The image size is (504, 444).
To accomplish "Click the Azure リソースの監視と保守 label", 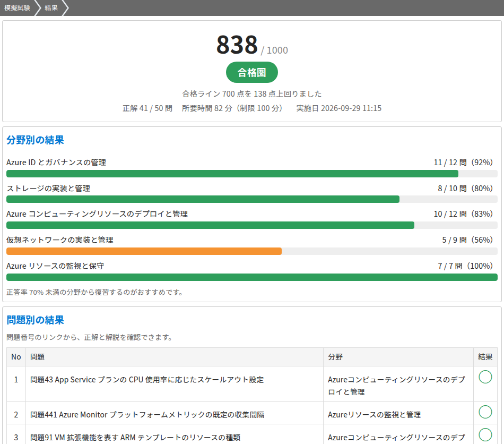I will coord(55,266).
